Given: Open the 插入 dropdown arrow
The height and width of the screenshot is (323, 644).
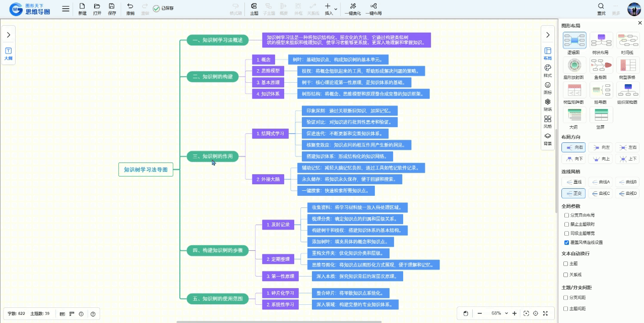Looking at the screenshot, I should [x=336, y=9].
